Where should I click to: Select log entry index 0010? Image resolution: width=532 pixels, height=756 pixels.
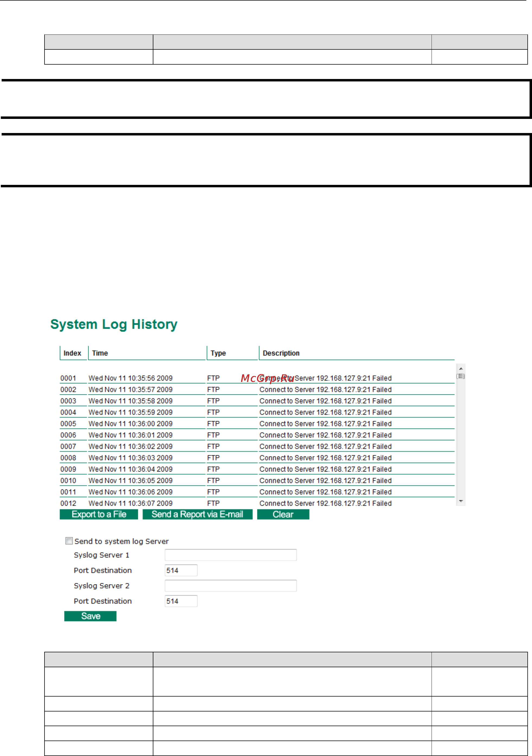point(68,480)
